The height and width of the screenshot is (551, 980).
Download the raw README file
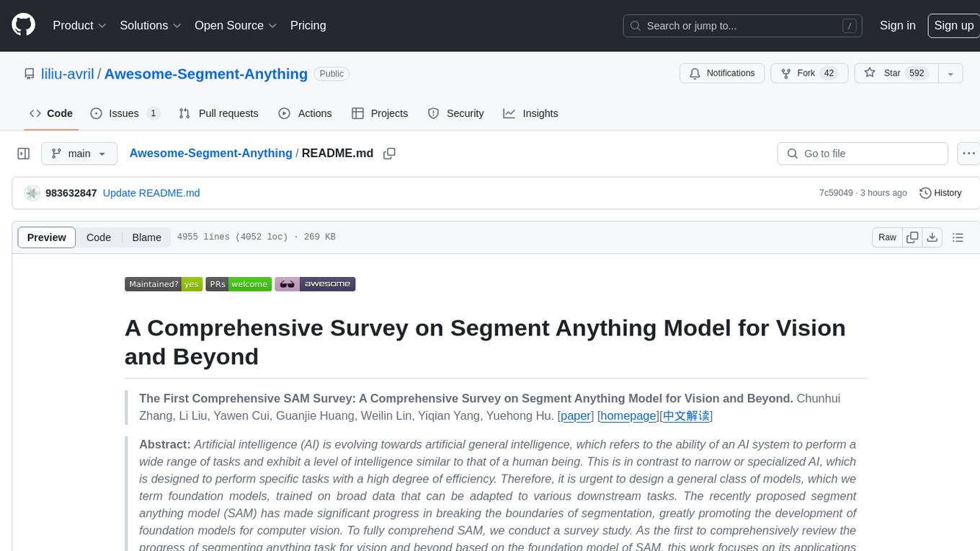point(932,237)
